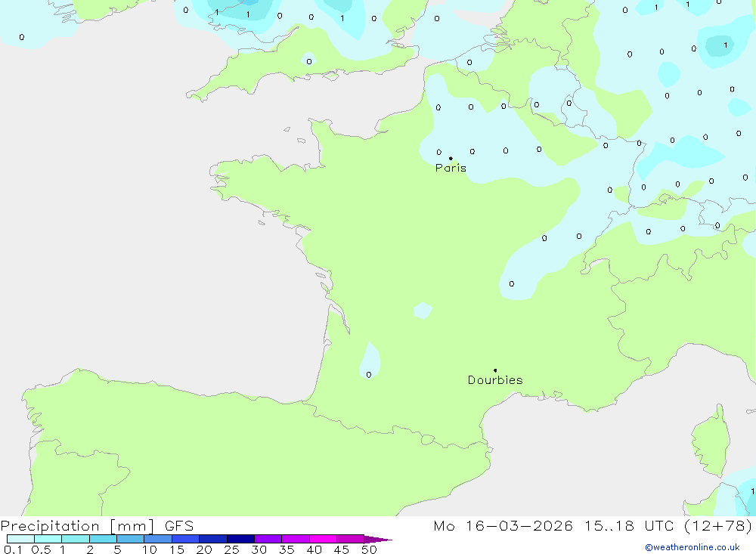
Task: Click the legend arrow tip beyond 50
Action: [x=379, y=539]
